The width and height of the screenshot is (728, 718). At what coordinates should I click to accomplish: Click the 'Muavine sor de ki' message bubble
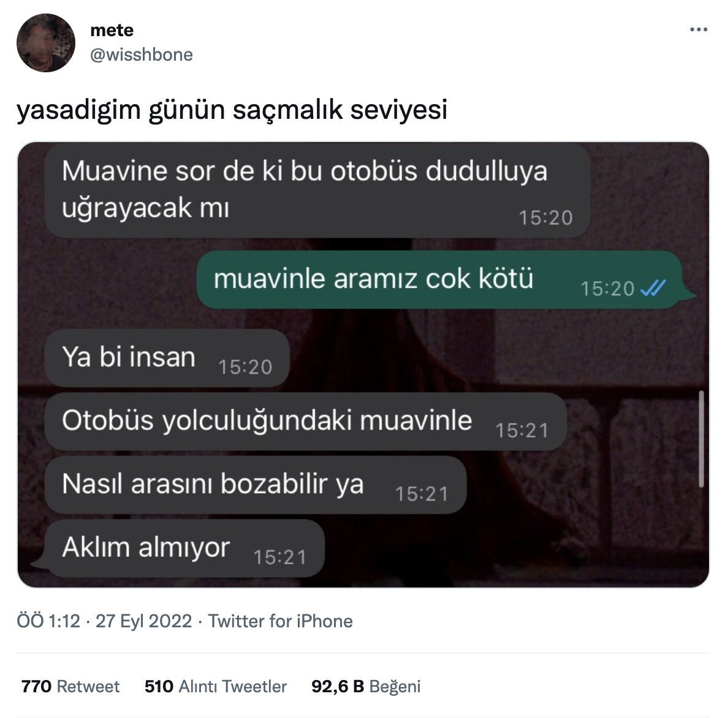[x=317, y=191]
